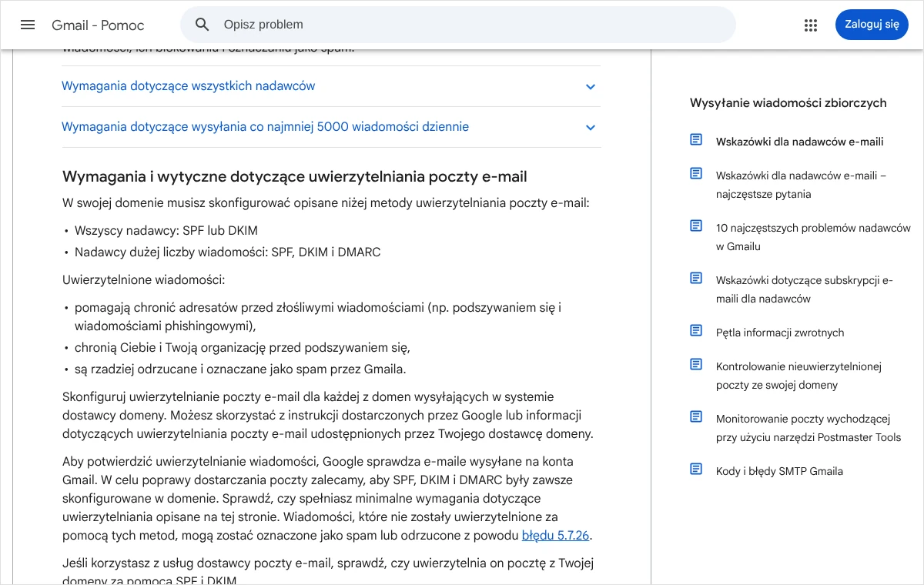Image resolution: width=924 pixels, height=585 pixels.
Task: Click article icon beside Wskazówki dotyczące subskrypcji
Action: [x=696, y=279]
